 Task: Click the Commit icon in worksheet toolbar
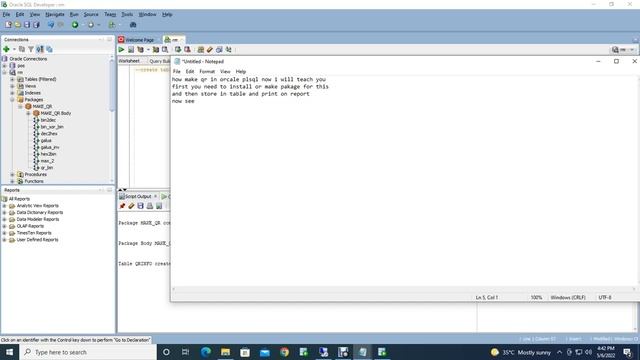pos(178,50)
